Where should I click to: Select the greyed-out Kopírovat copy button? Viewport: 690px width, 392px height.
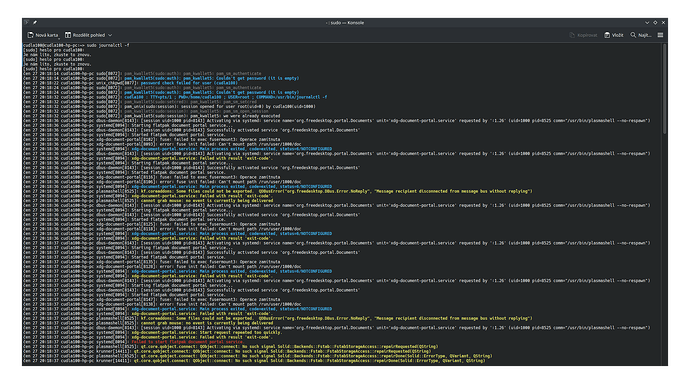click(583, 35)
